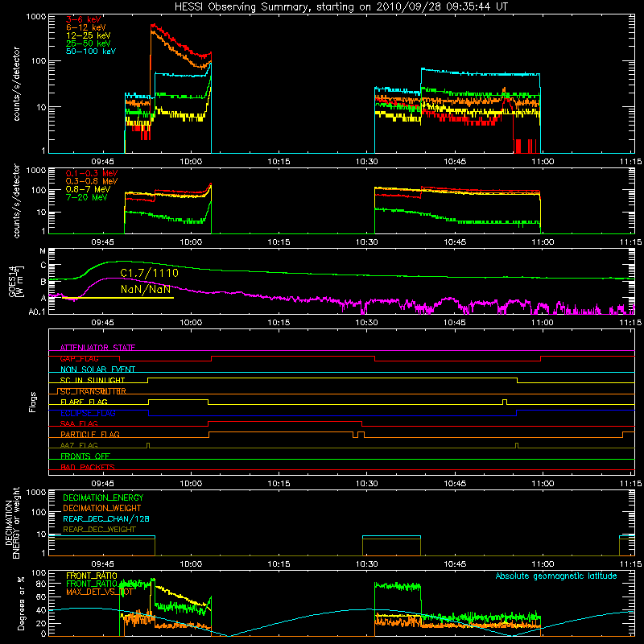Select the 0.1-0.3 MeV legend label
Screen dimensions: 644x644
pyautogui.click(x=92, y=173)
